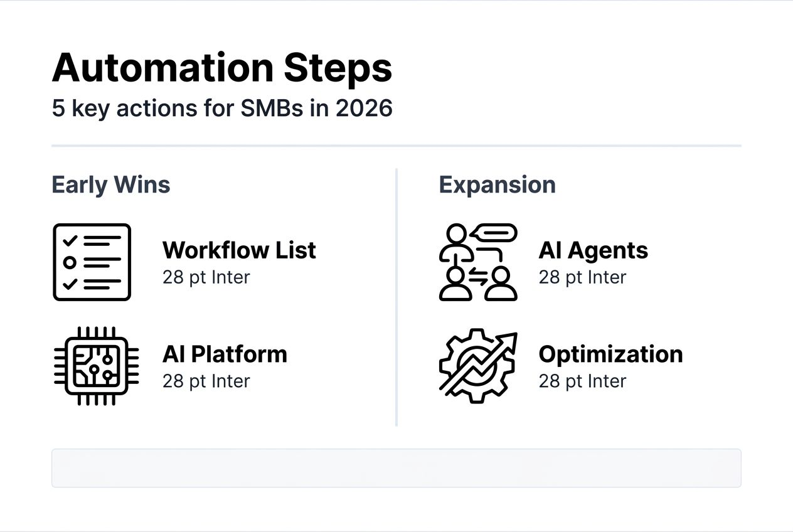Click "28 pt Inter" caption under AI Agents
This screenshot has height=532, width=793.
click(582, 277)
